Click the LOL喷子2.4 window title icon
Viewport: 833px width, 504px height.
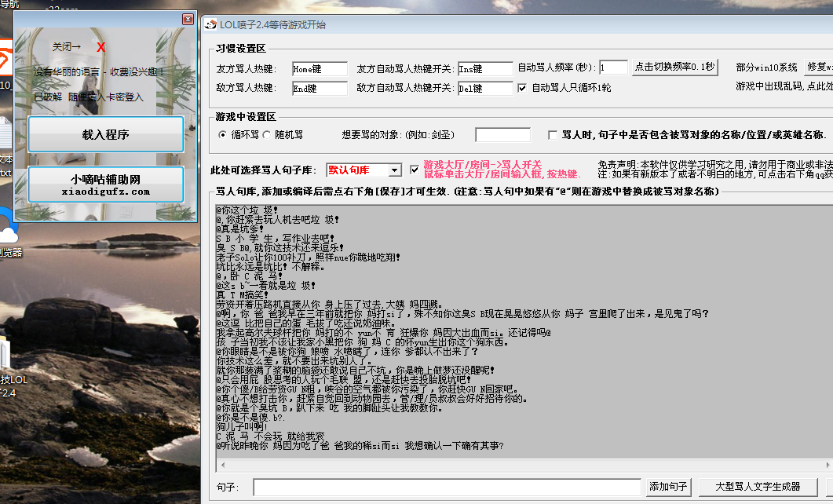pyautogui.click(x=210, y=25)
